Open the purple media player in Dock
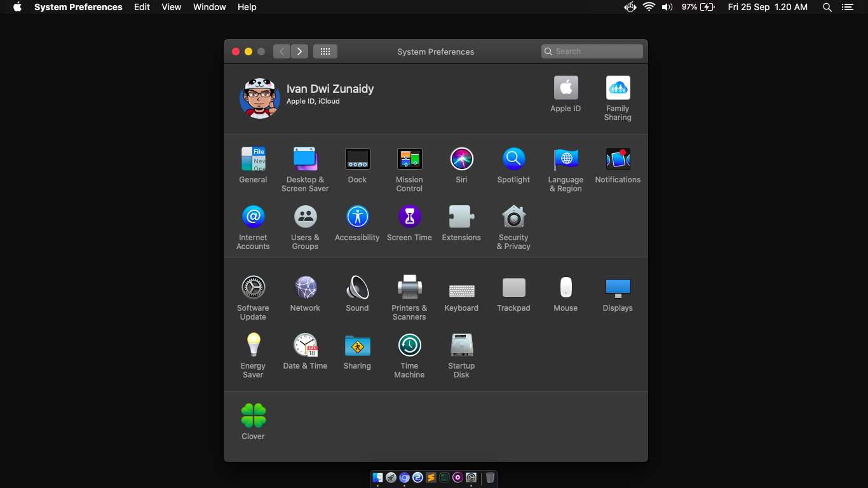The height and width of the screenshot is (488, 868). (458, 477)
